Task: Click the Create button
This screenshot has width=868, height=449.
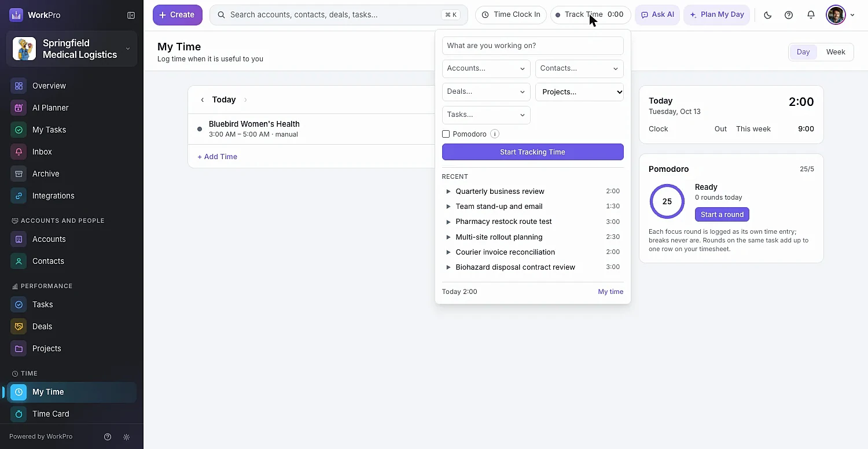Action: coord(178,15)
